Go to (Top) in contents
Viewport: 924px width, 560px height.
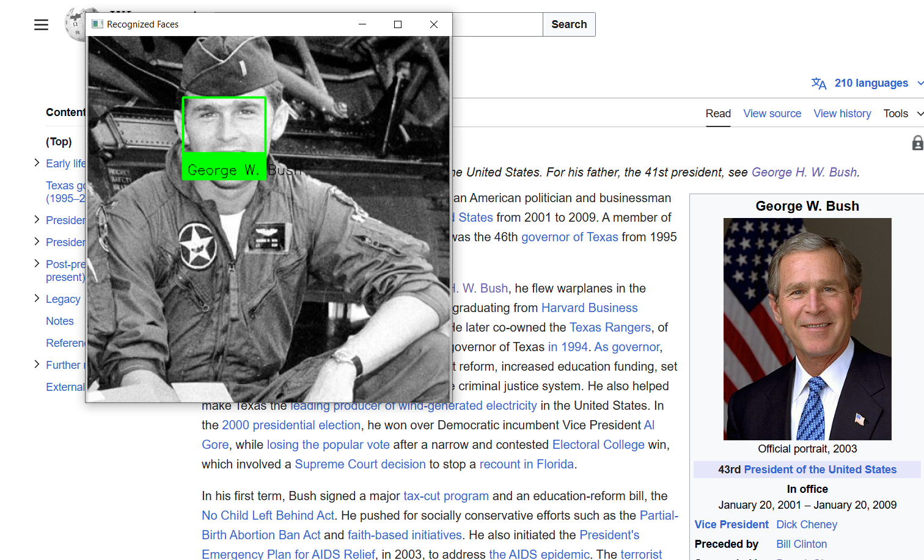(59, 142)
